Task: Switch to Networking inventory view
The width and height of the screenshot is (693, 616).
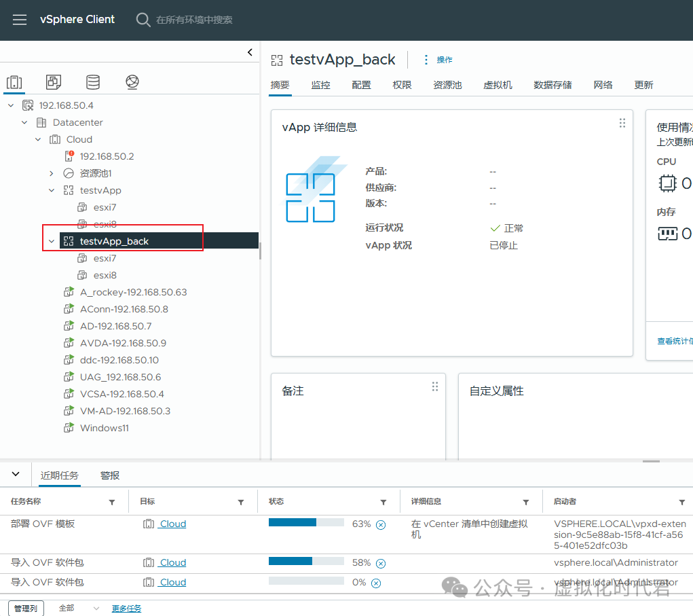Action: [x=132, y=81]
